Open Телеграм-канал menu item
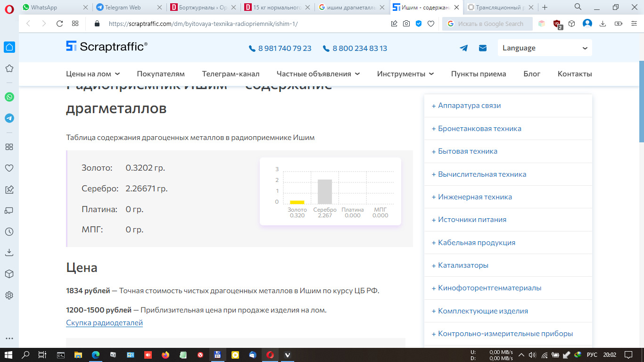This screenshot has width=644, height=362. (231, 74)
